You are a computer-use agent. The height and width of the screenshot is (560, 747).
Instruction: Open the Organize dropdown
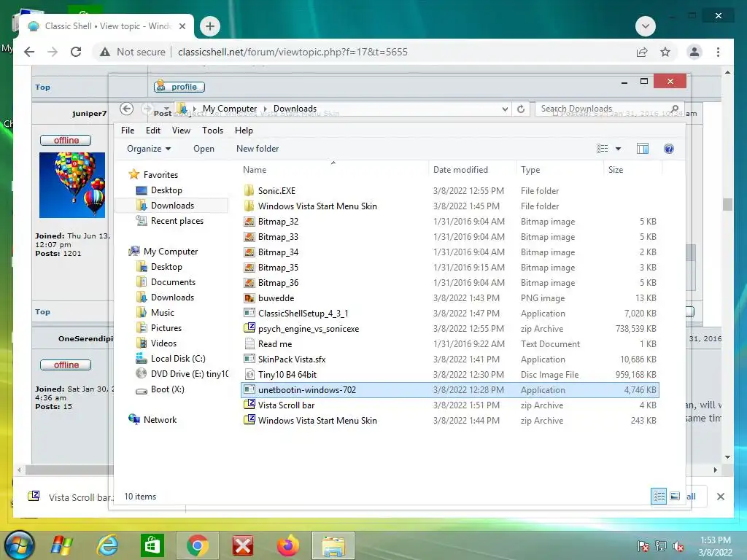coord(149,149)
